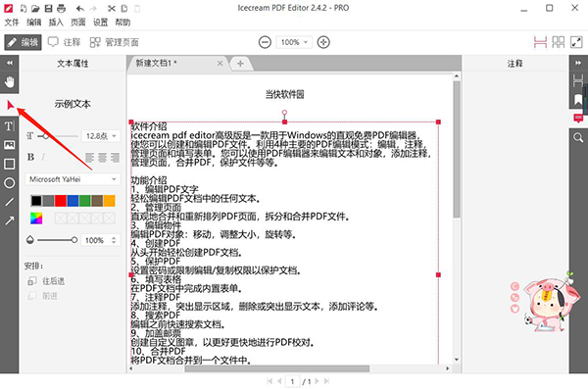Open a file via folder icon

[35, 8]
